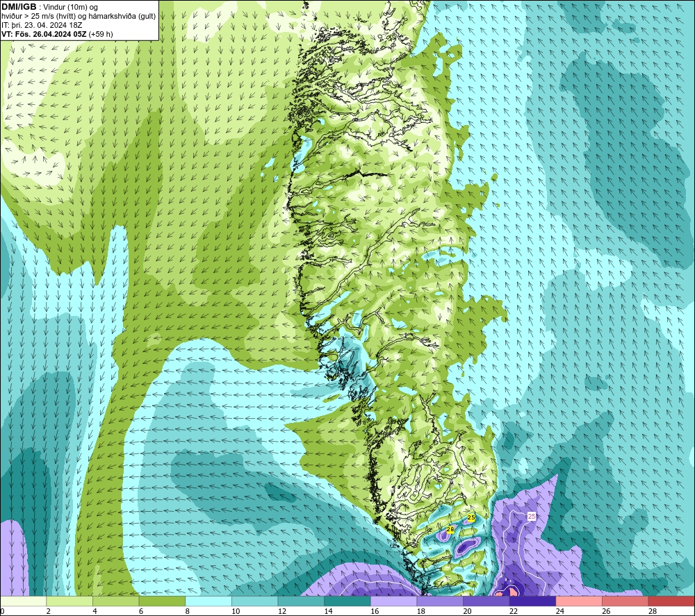Click the "14" value on the wind scale
695x616 pixels.
point(328,611)
